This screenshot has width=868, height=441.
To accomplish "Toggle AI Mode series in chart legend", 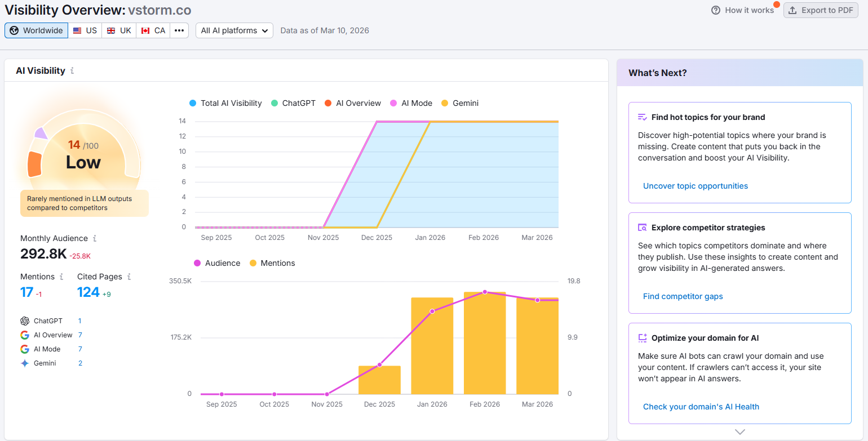I will point(411,103).
